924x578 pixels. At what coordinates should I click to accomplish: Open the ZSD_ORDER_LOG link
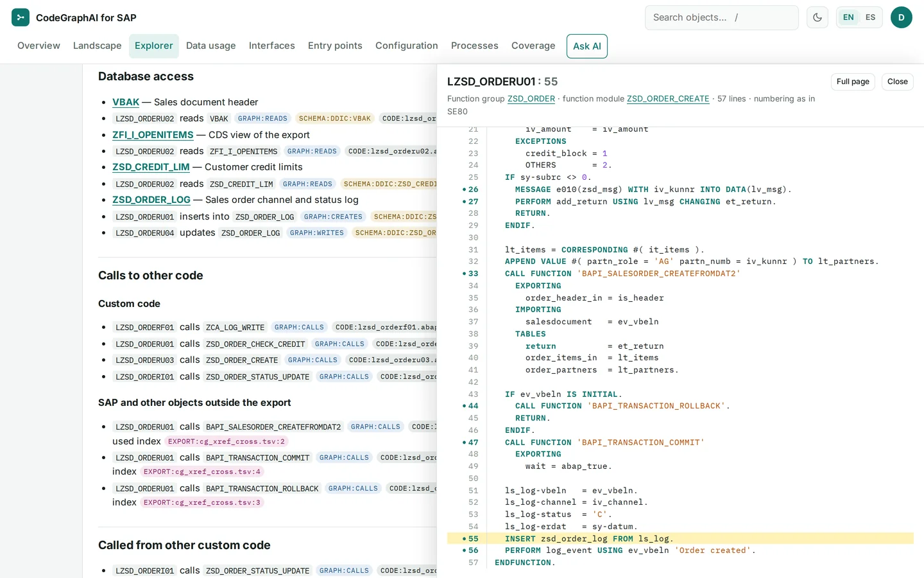click(151, 200)
